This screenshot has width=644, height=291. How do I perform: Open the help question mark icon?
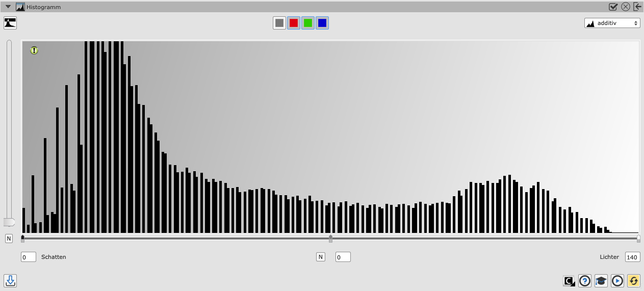(x=585, y=281)
